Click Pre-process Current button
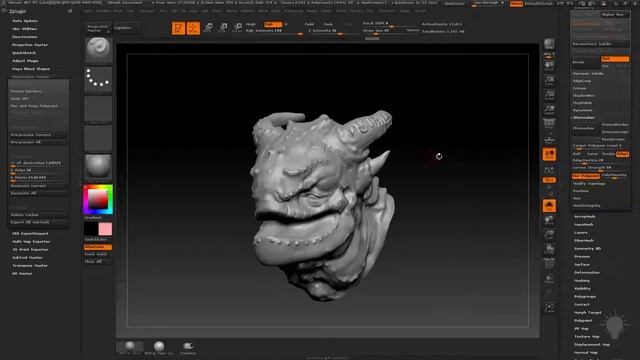 (38, 135)
